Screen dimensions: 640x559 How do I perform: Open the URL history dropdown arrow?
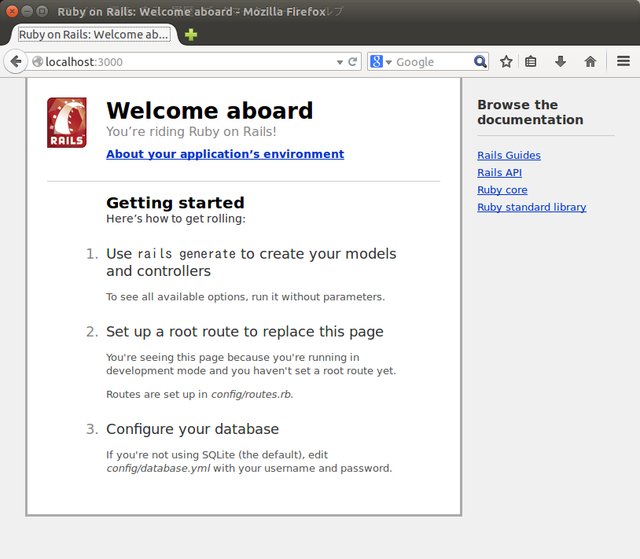point(340,62)
